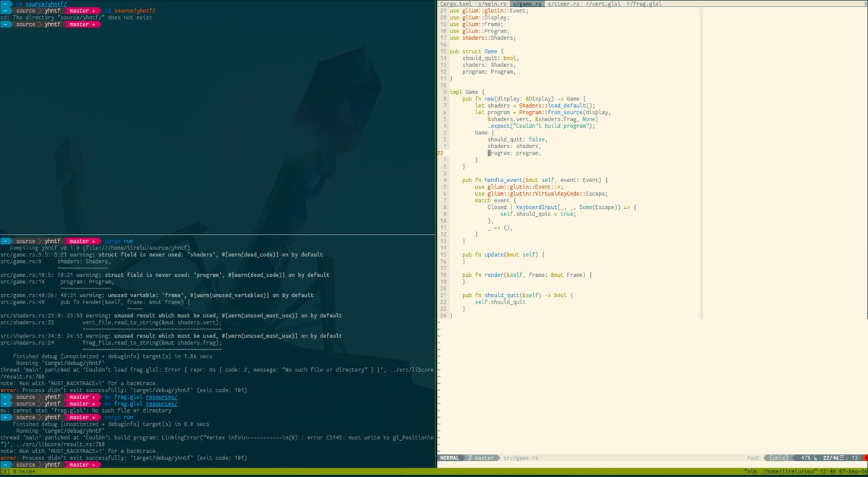Click 'use glium::glutin::VirtualKeyCode::Escape;' line
Image resolution: width=868 pixels, height=477 pixels.
541,194
